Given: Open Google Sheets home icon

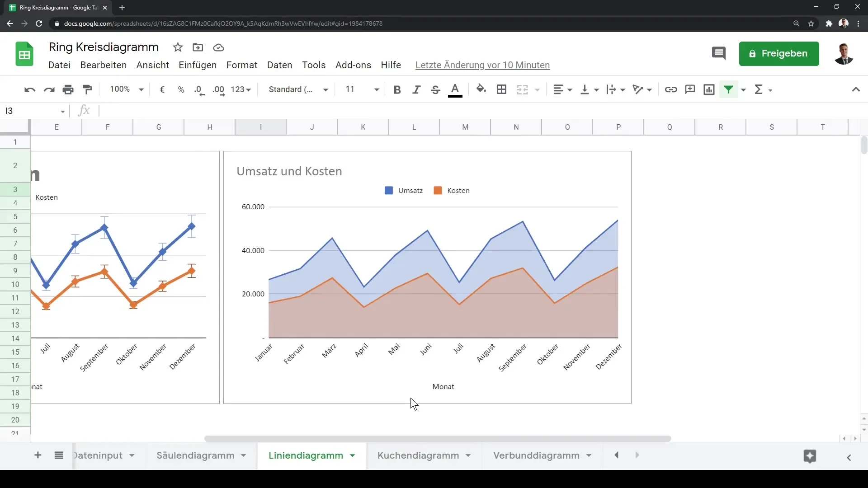Looking at the screenshot, I should [24, 54].
